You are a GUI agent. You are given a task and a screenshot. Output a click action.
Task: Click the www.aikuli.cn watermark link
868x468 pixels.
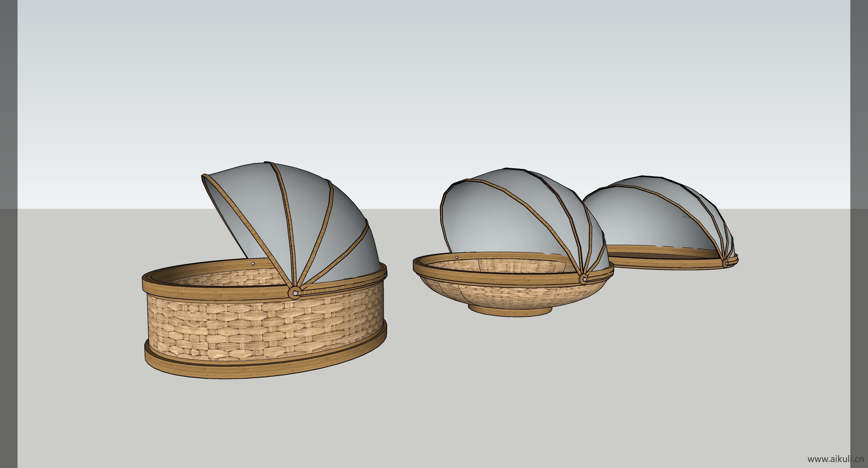pos(835,459)
